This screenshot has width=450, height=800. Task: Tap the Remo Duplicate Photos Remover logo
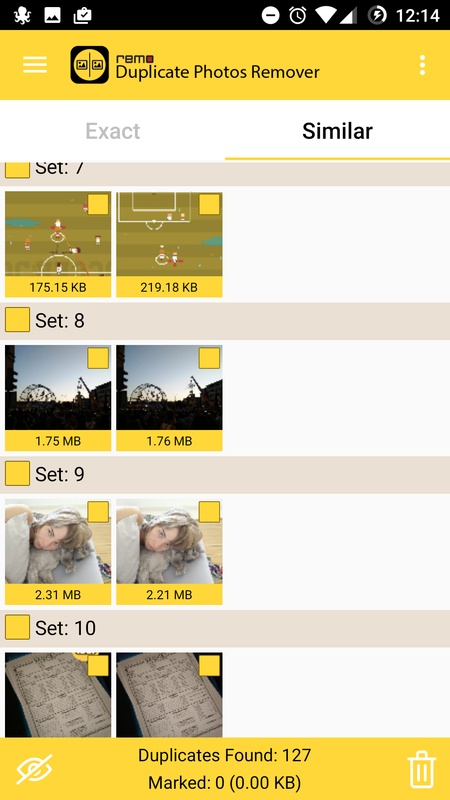tap(89, 65)
